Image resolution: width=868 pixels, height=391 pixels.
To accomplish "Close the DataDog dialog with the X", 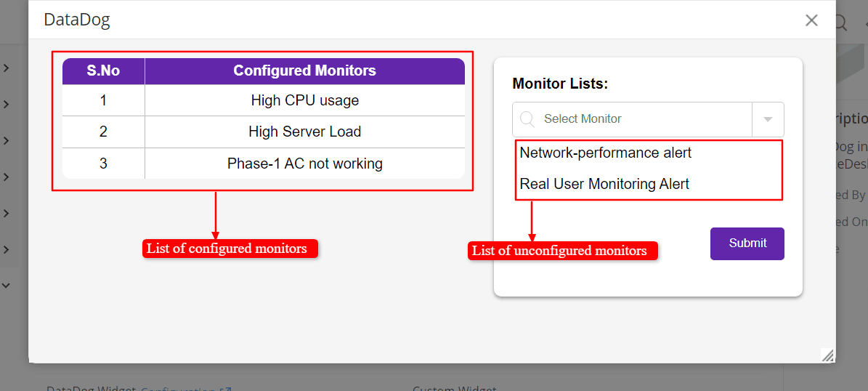I will tap(811, 20).
